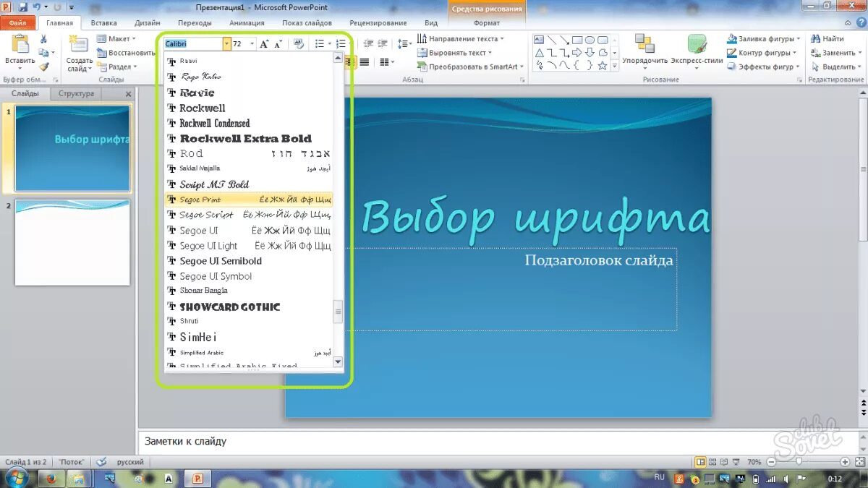
Task: Click the justify text alignment icon
Action: pyautogui.click(x=365, y=62)
